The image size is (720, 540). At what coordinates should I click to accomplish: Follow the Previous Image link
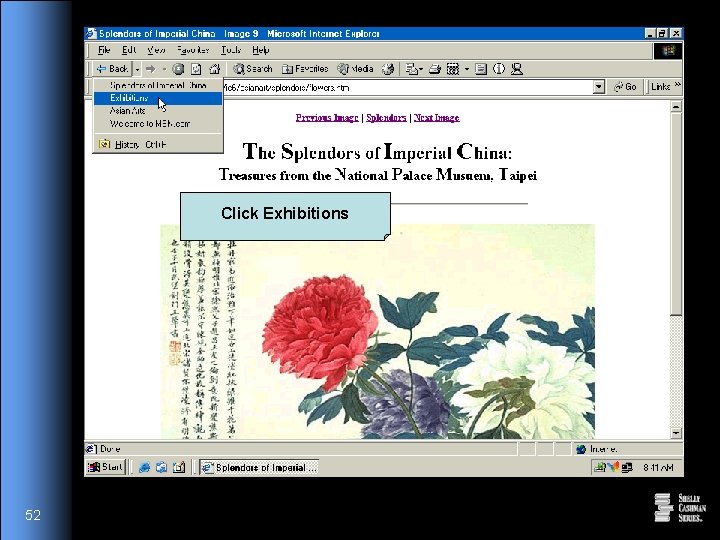pos(327,118)
